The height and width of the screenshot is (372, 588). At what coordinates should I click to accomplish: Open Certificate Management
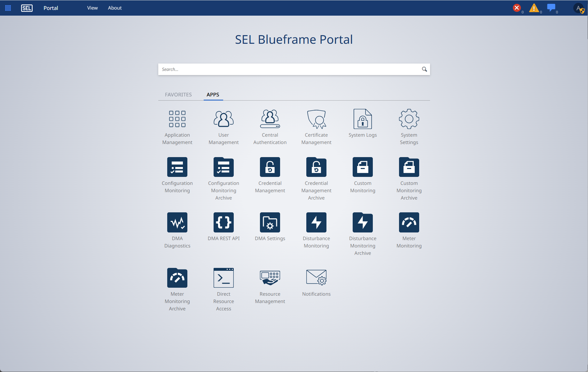316,119
